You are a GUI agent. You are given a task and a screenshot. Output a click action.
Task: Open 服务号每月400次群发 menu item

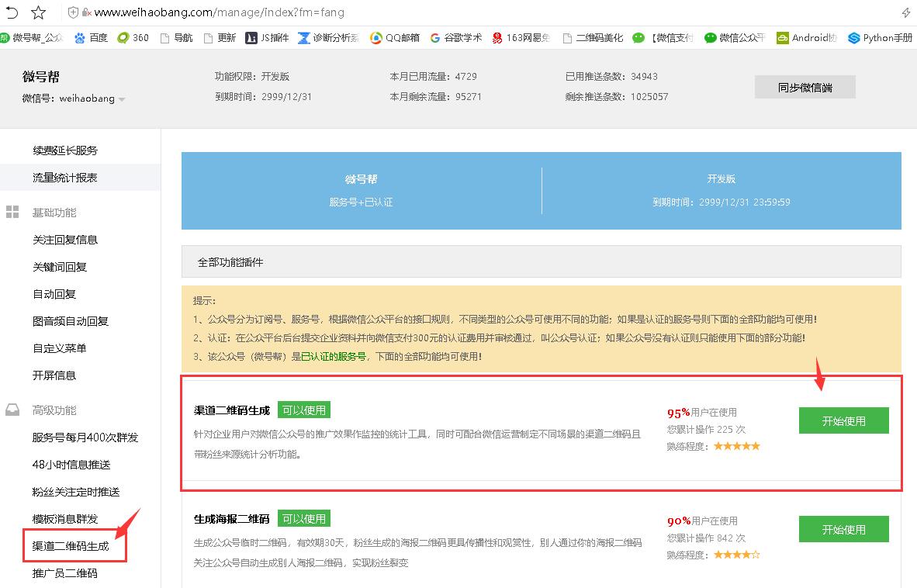tap(85, 438)
